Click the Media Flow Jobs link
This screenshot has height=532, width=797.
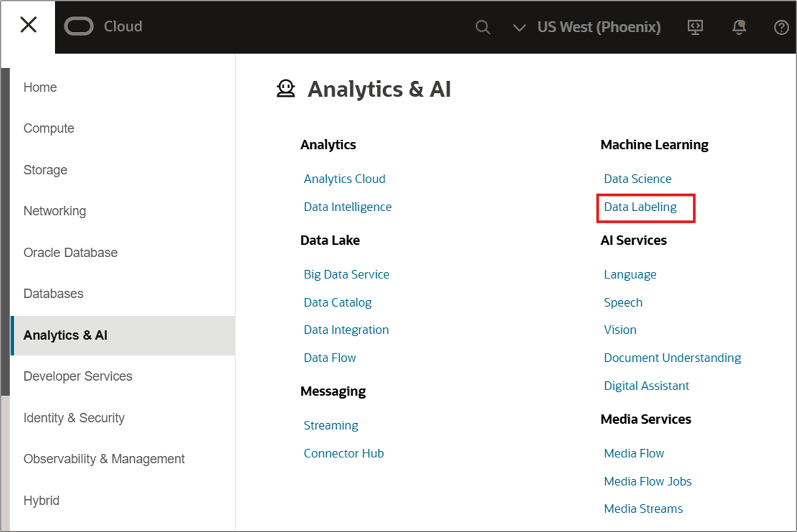pos(647,481)
